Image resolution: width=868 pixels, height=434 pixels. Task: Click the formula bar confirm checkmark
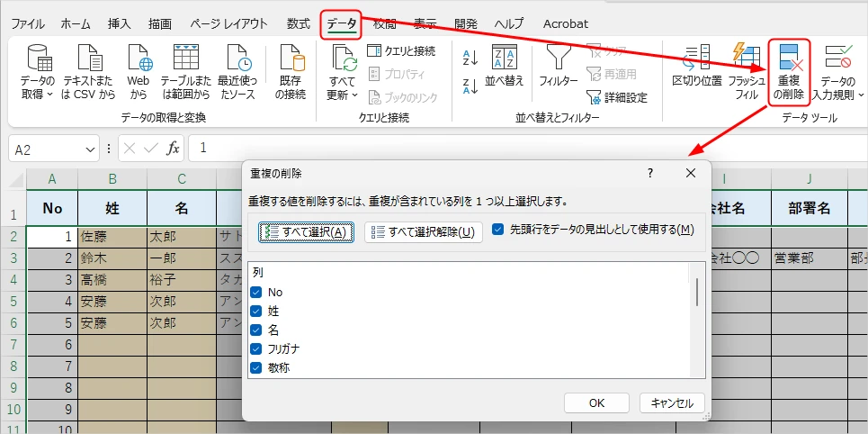(150, 148)
